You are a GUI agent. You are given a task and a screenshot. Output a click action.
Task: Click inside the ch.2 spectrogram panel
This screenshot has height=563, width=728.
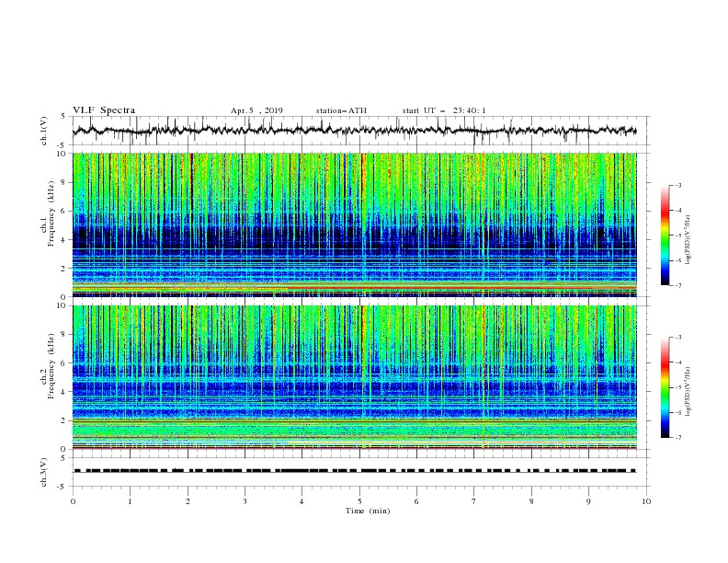point(355,377)
